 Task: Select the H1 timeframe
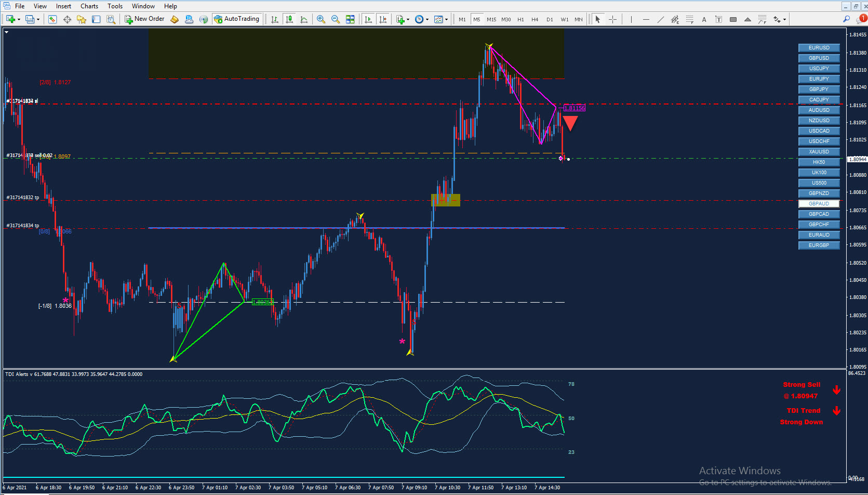point(520,19)
